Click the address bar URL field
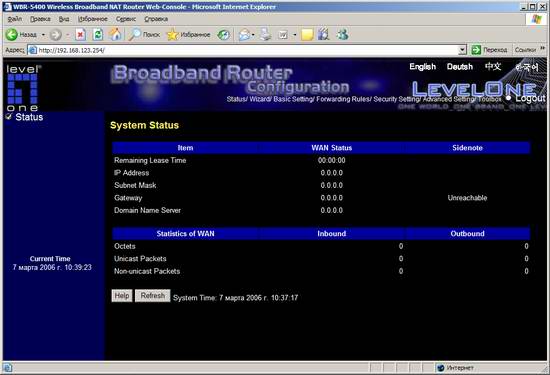This screenshot has height=375, width=550. click(247, 50)
